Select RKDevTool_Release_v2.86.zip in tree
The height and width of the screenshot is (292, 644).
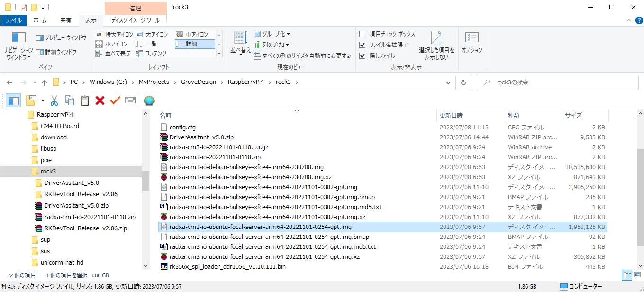point(85,228)
